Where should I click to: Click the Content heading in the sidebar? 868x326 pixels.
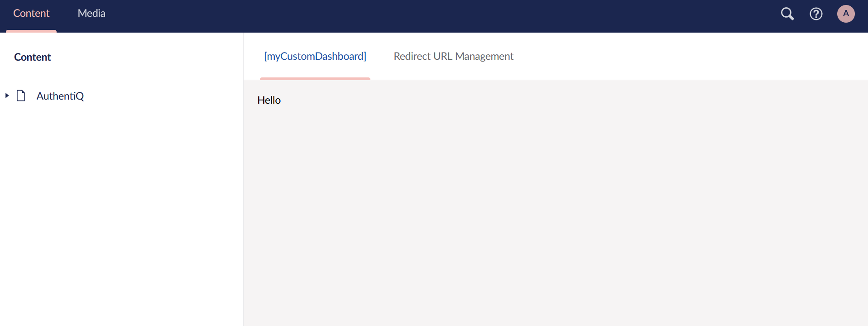click(33, 57)
